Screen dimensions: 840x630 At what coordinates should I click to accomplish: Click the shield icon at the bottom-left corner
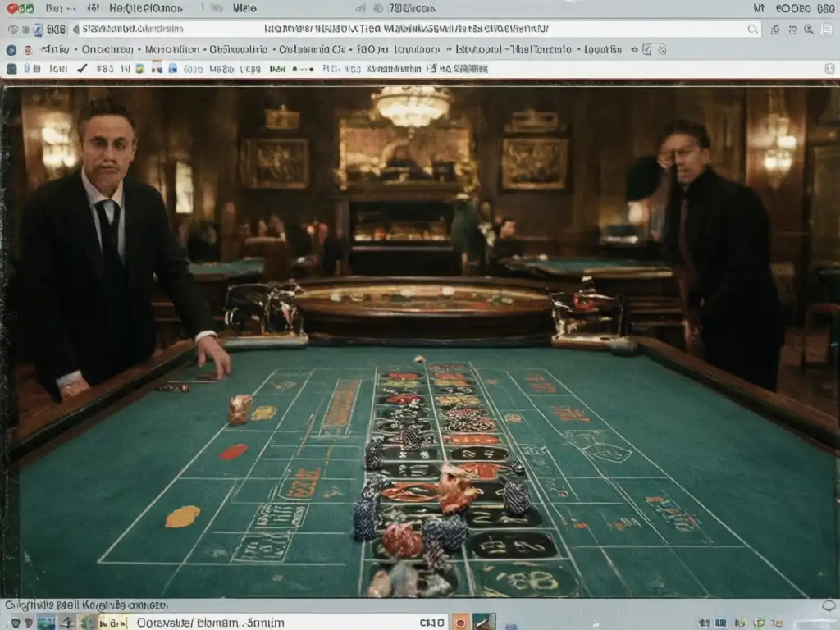coord(16,623)
